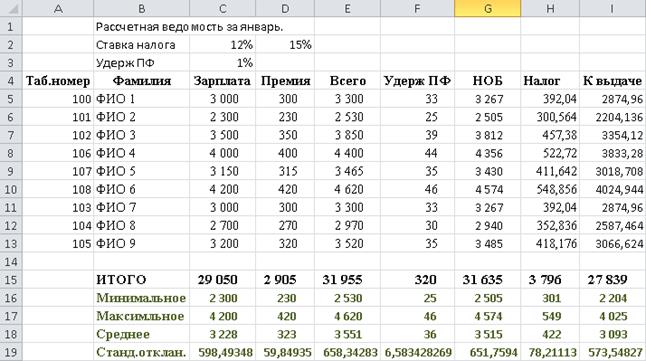Image resolution: width=646 pixels, height=361 pixels.
Task: Select pension deduction cell 30 for ФИО 8
Action: (417, 225)
